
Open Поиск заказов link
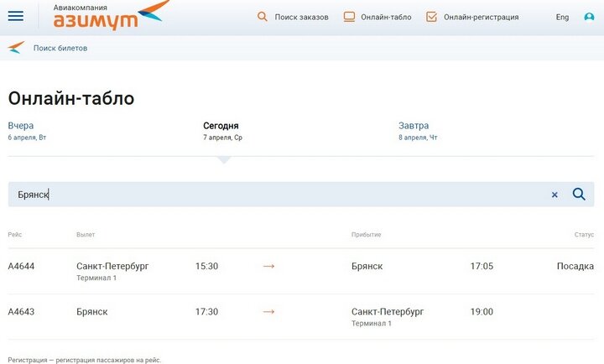(301, 17)
